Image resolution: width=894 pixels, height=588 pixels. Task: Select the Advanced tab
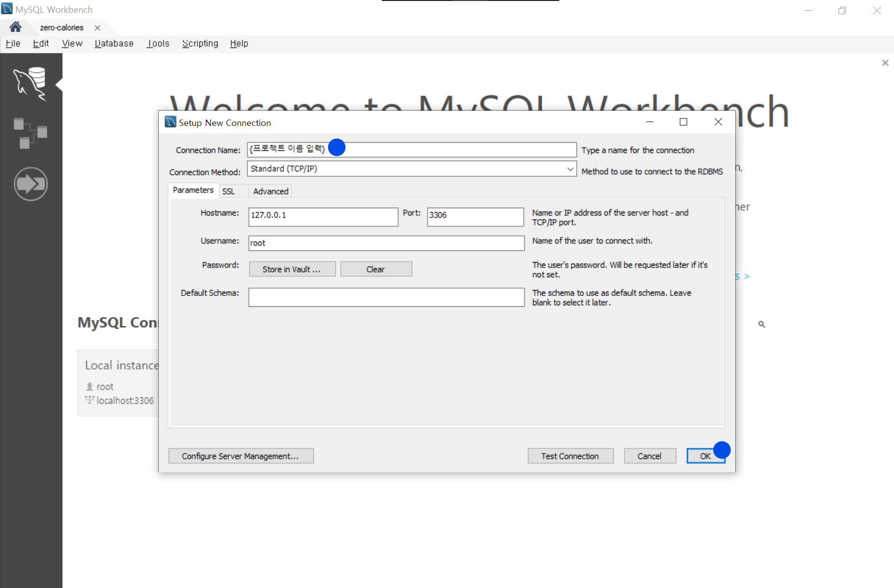tap(271, 191)
